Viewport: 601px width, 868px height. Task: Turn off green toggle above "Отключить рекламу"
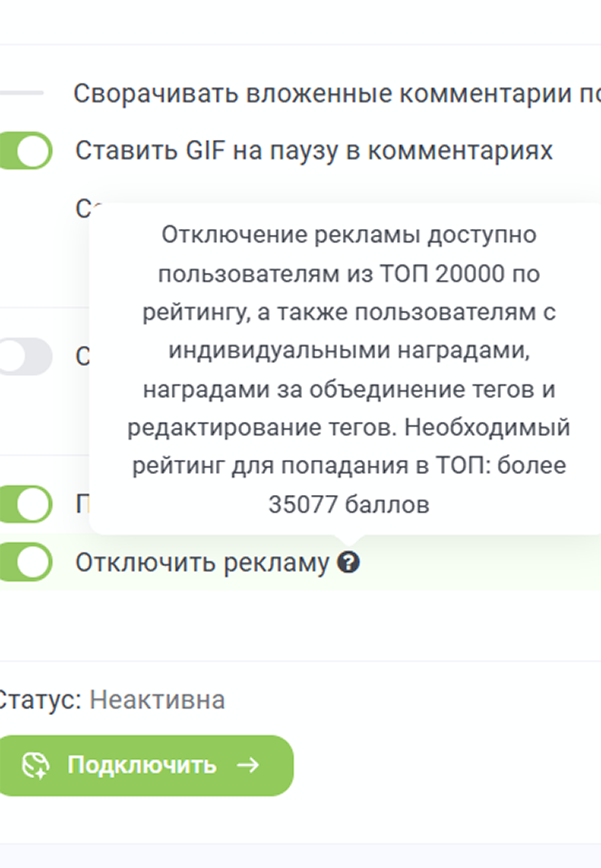tap(26, 504)
